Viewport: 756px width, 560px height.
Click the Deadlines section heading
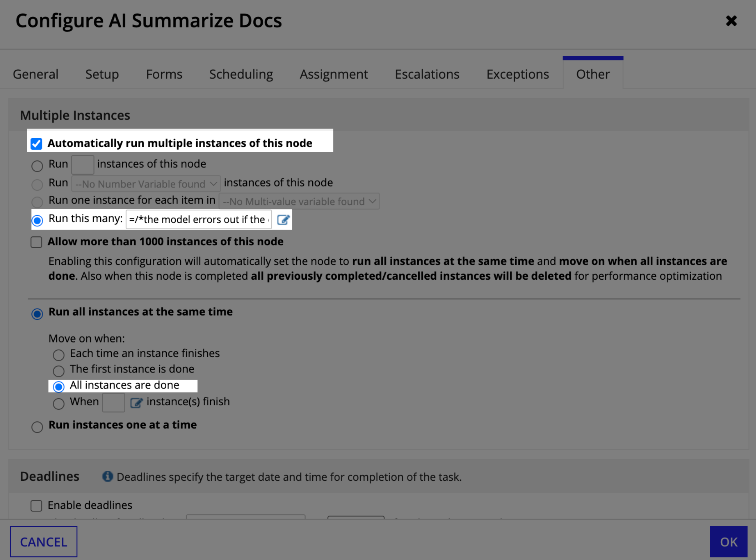point(50,476)
